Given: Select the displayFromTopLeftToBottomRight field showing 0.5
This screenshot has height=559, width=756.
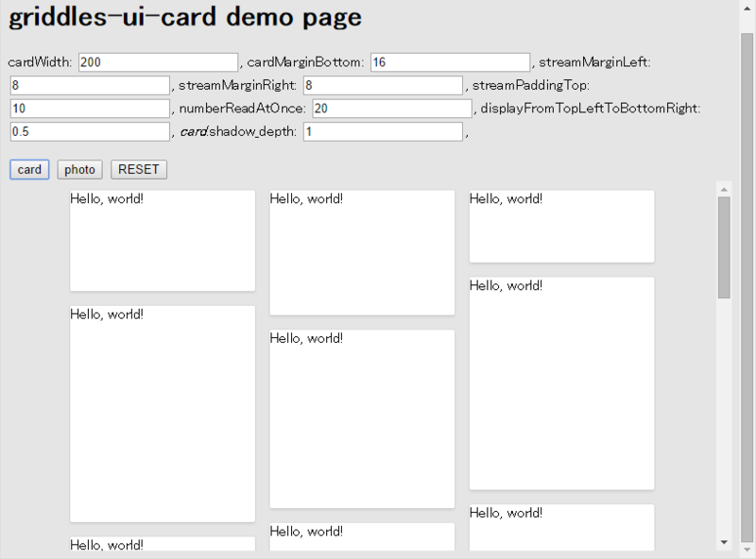Looking at the screenshot, I should (90, 131).
